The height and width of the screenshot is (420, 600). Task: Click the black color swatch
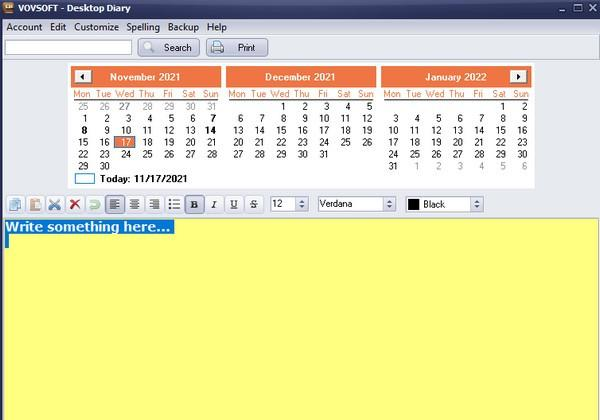click(414, 204)
